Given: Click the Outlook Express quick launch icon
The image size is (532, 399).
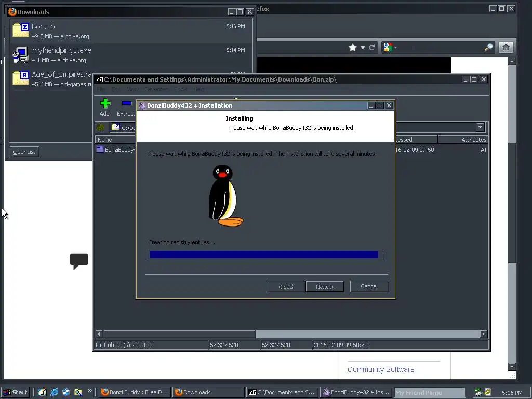Looking at the screenshot, I should (66, 392).
